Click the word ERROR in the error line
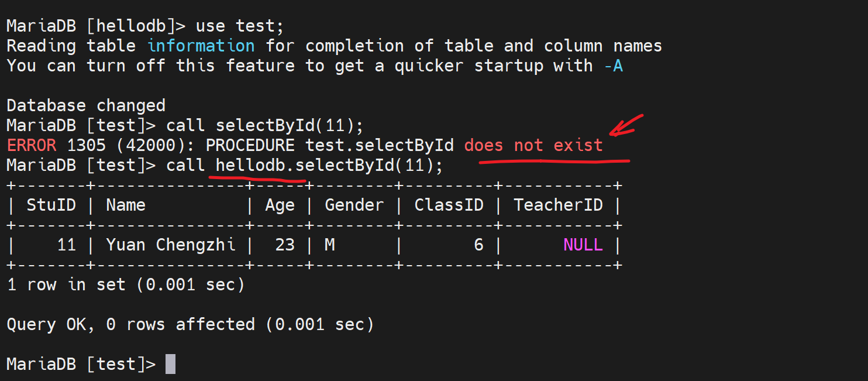Screen dimensions: 868x381 pyautogui.click(x=31, y=145)
